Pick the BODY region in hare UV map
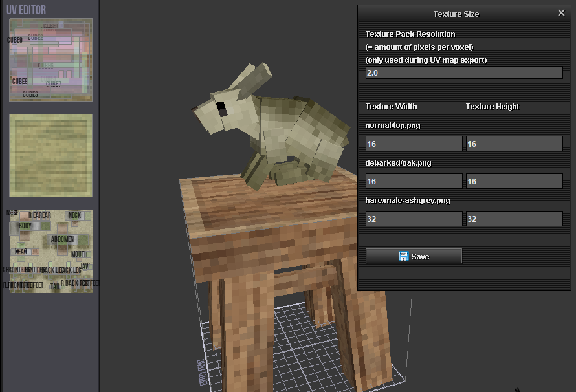The width and height of the screenshot is (576, 392). click(25, 226)
